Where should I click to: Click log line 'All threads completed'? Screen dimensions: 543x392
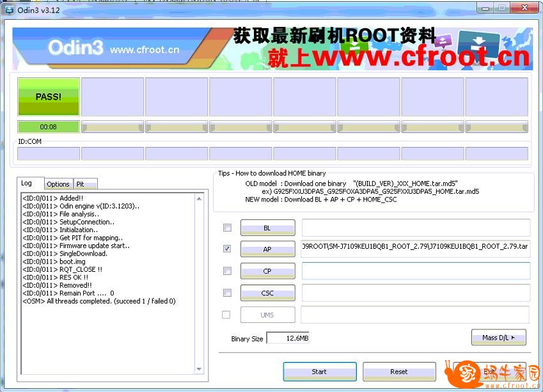tap(99, 301)
